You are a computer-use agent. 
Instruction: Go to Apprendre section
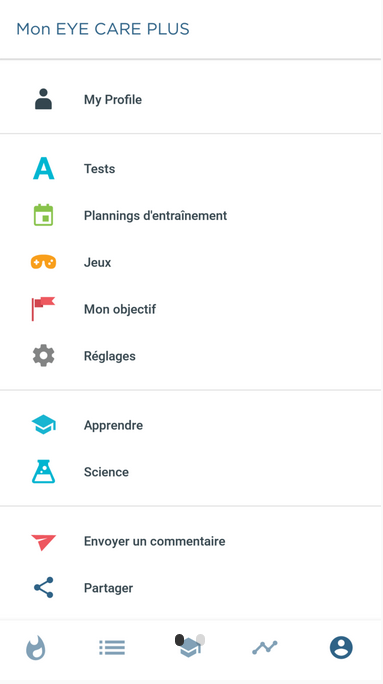(191, 425)
